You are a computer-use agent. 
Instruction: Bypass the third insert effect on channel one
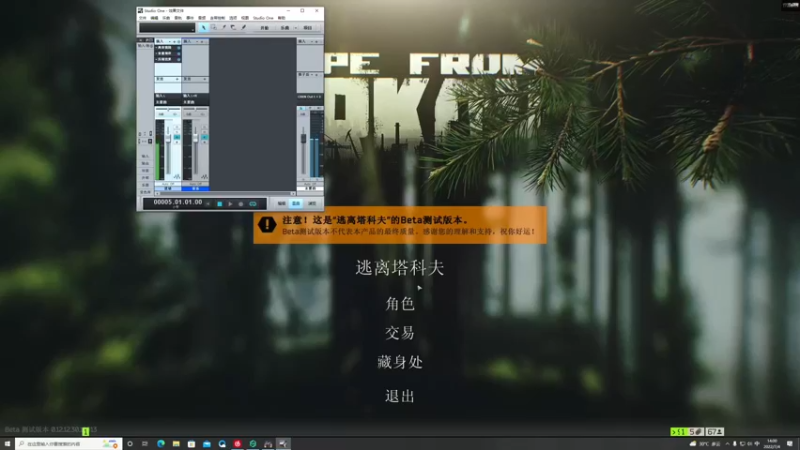179,60
